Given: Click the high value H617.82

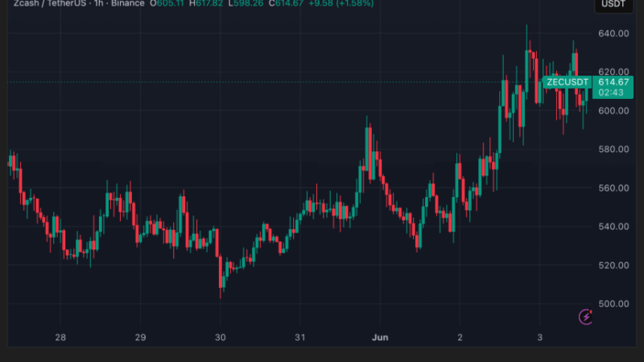Looking at the screenshot, I should [x=206, y=4].
